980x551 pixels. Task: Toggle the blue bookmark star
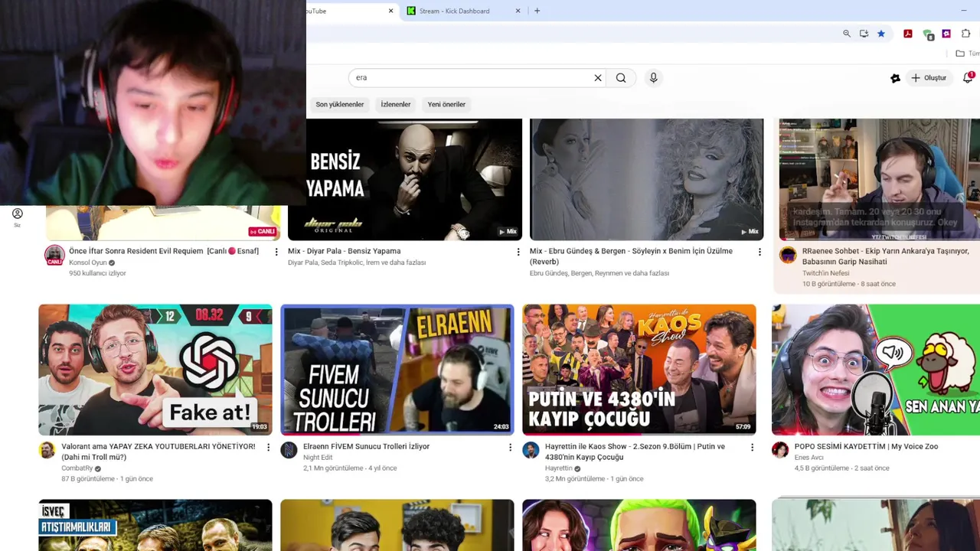coord(881,34)
